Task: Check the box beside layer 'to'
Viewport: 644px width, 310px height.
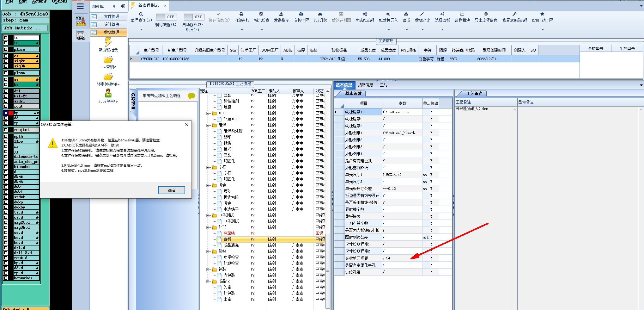Action: [x=6, y=38]
